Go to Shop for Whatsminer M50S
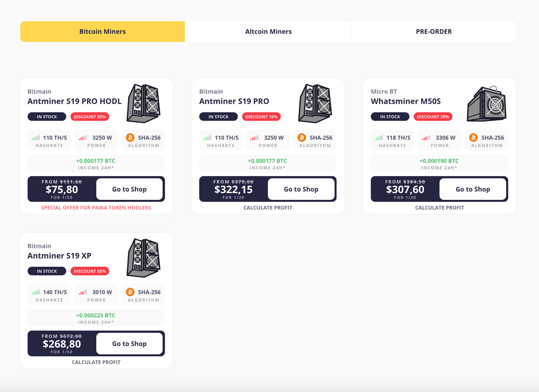The width and height of the screenshot is (539, 392). pyautogui.click(x=473, y=189)
